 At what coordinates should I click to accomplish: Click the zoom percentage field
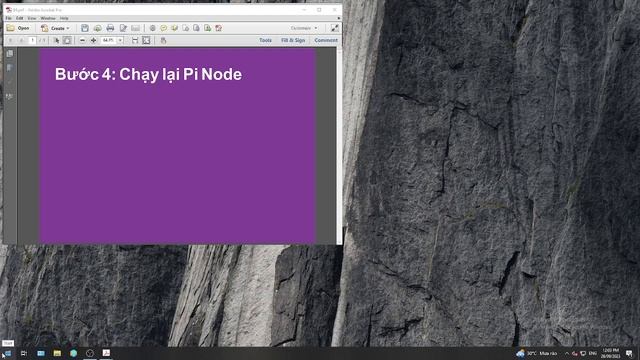(109, 40)
